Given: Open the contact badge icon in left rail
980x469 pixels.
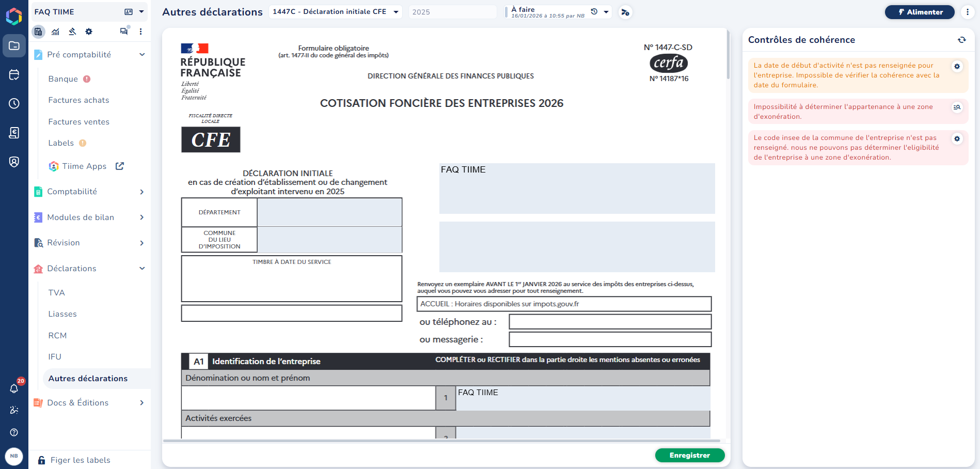Looking at the screenshot, I should tap(14, 162).
